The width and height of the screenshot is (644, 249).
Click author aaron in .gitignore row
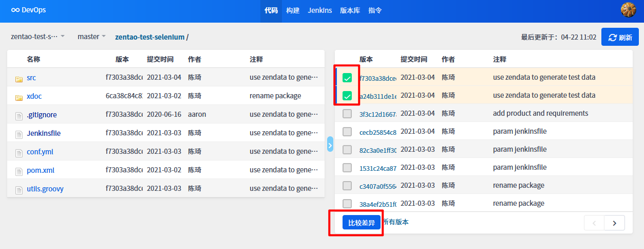pyautogui.click(x=197, y=115)
